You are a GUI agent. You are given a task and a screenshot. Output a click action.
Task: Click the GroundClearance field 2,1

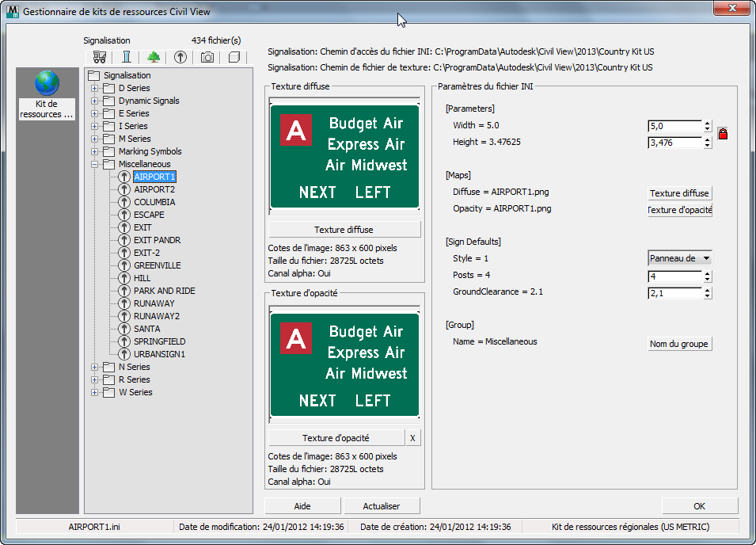[674, 293]
